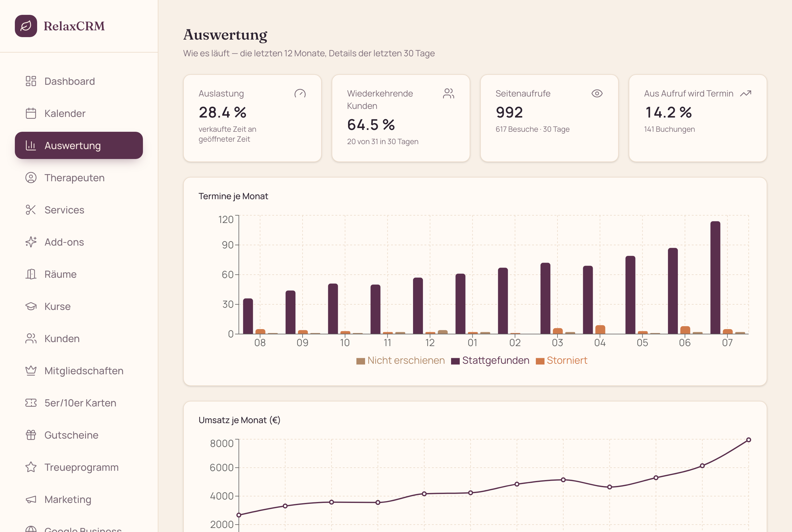792x532 pixels.
Task: Click the Add-ons sparkle icon
Action: (31, 242)
